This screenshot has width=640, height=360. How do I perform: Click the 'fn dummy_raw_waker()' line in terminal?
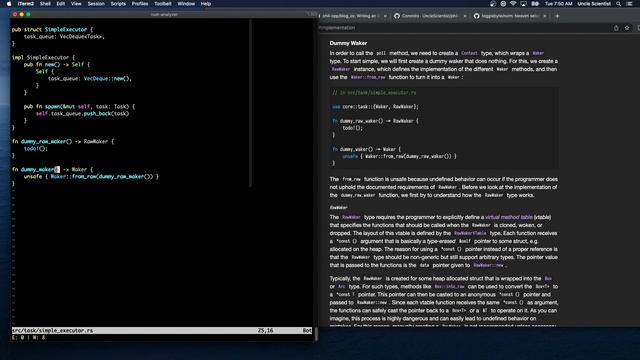63,142
